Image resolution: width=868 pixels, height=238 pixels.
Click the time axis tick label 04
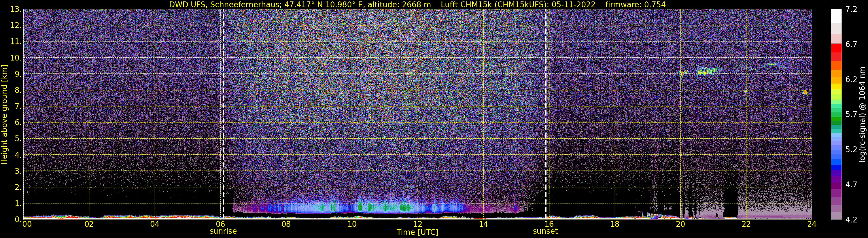[155, 224]
